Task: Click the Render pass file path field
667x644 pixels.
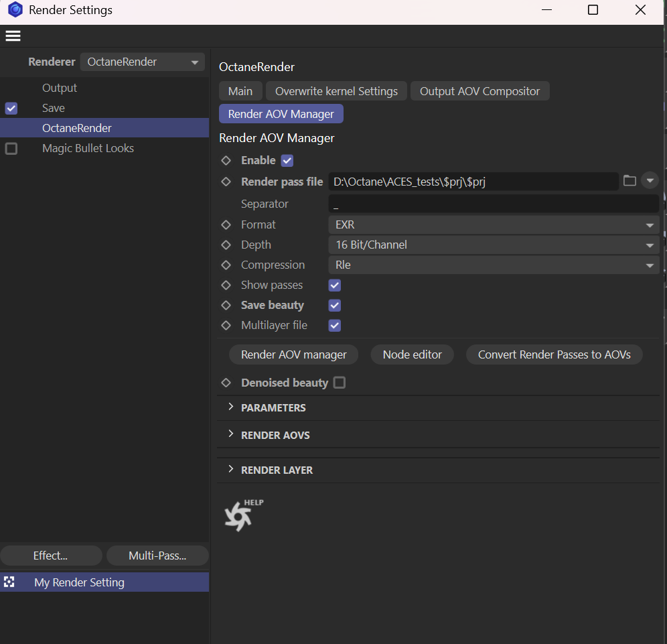Action: pos(473,182)
